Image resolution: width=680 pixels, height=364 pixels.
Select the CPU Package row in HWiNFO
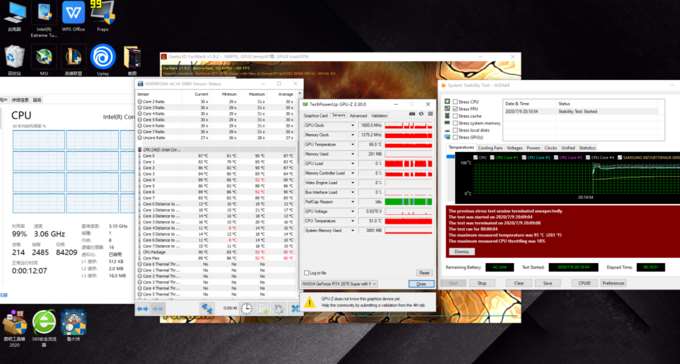[x=216, y=252]
